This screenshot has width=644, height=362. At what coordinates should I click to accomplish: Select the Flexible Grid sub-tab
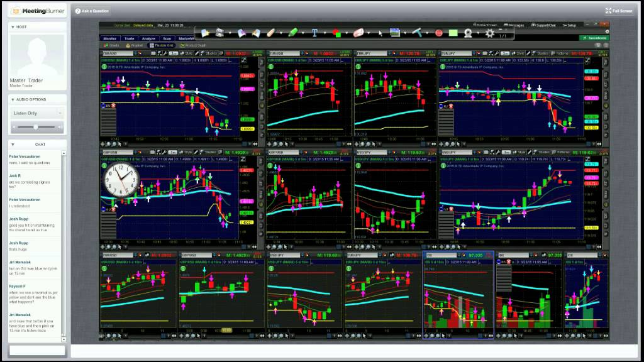162,45
